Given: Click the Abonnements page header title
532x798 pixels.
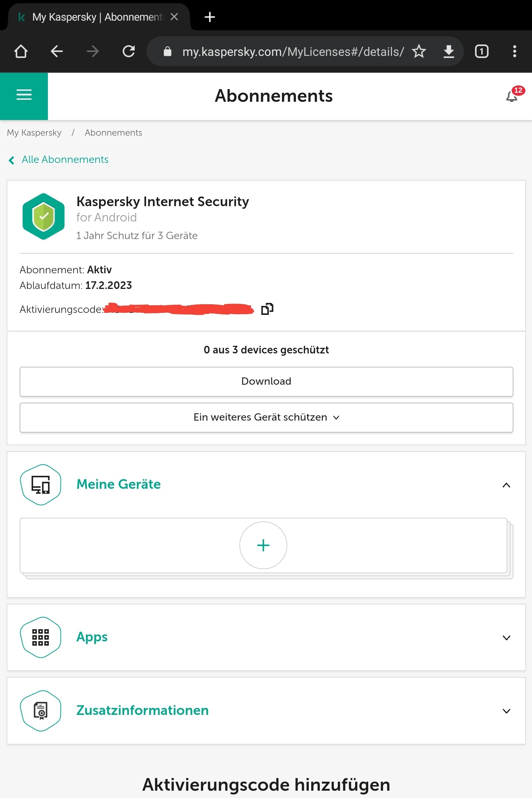Looking at the screenshot, I should click(x=274, y=96).
